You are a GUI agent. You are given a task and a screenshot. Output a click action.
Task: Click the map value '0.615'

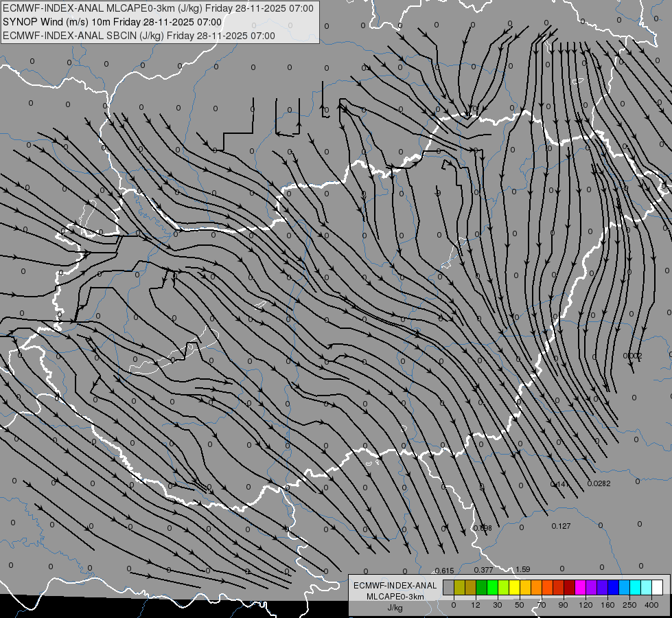pyautogui.click(x=444, y=571)
